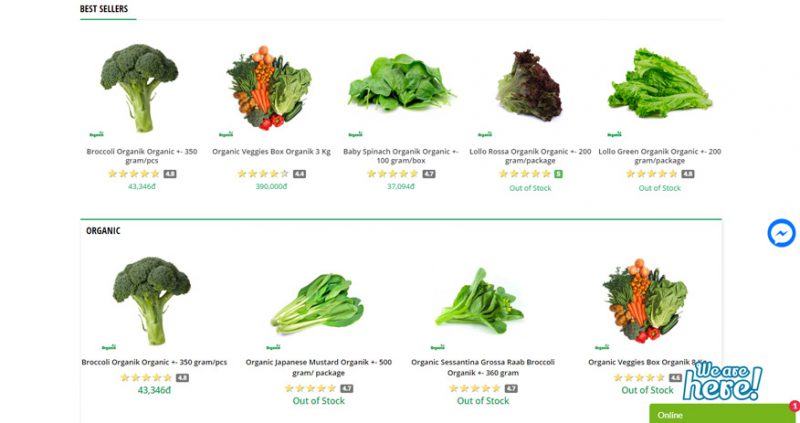800x423 pixels.
Task: Click the Online chat widget bar
Action: [x=724, y=414]
